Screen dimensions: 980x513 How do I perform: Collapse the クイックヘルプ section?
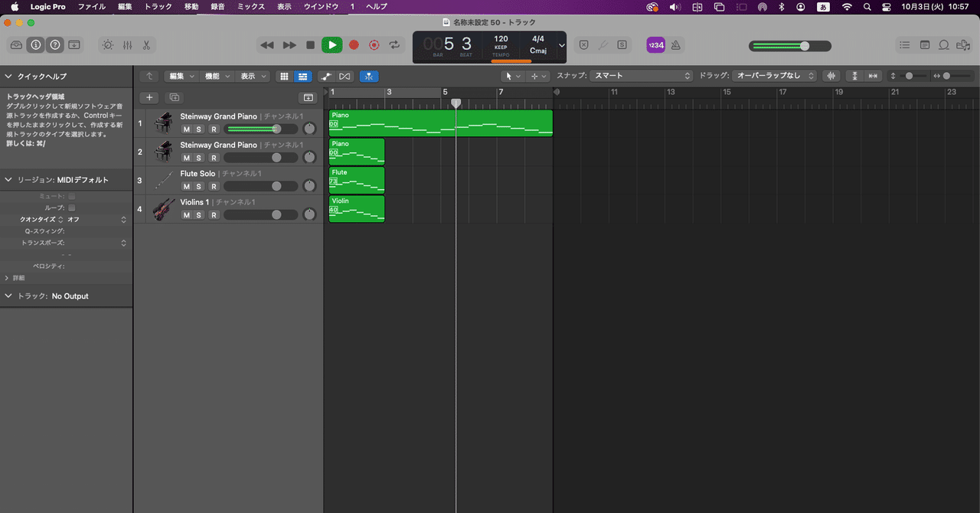click(8, 77)
